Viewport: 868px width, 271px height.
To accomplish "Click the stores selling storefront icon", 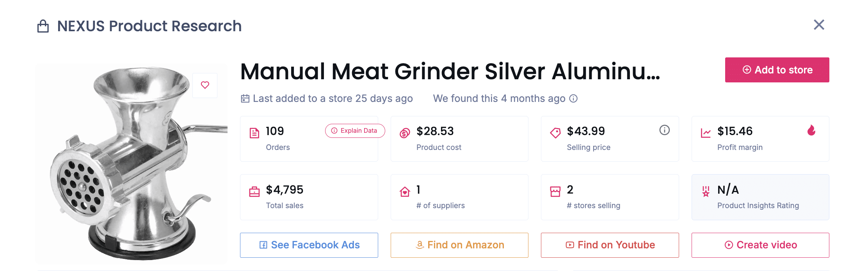I will [x=555, y=192].
